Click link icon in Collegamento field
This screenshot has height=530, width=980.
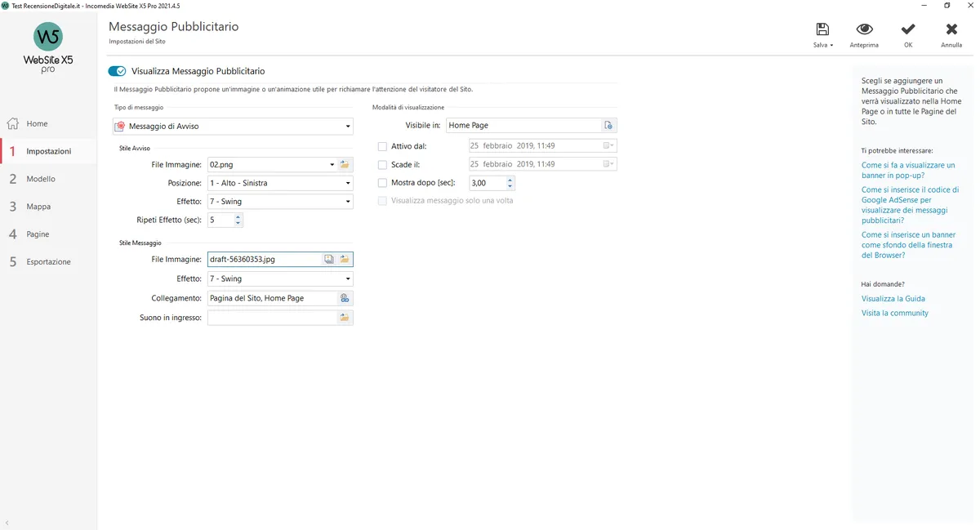coord(345,298)
